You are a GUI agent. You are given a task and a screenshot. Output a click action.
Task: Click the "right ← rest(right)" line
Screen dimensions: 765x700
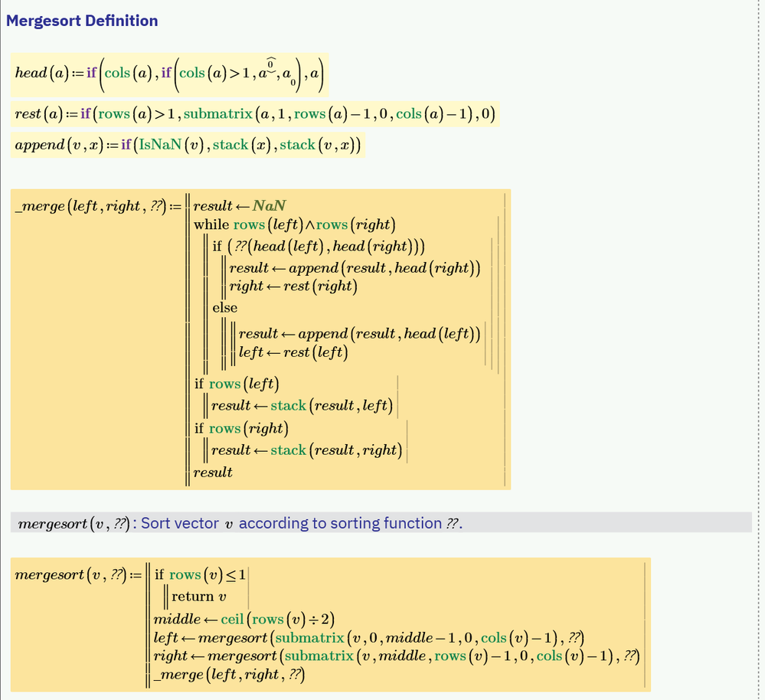coord(293,286)
